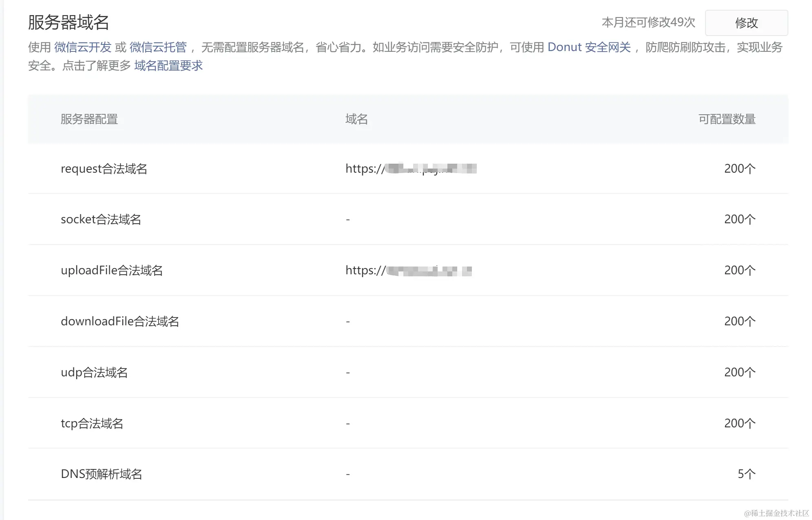
Task: Open the Donut 安全网关 link
Action: click(x=589, y=47)
